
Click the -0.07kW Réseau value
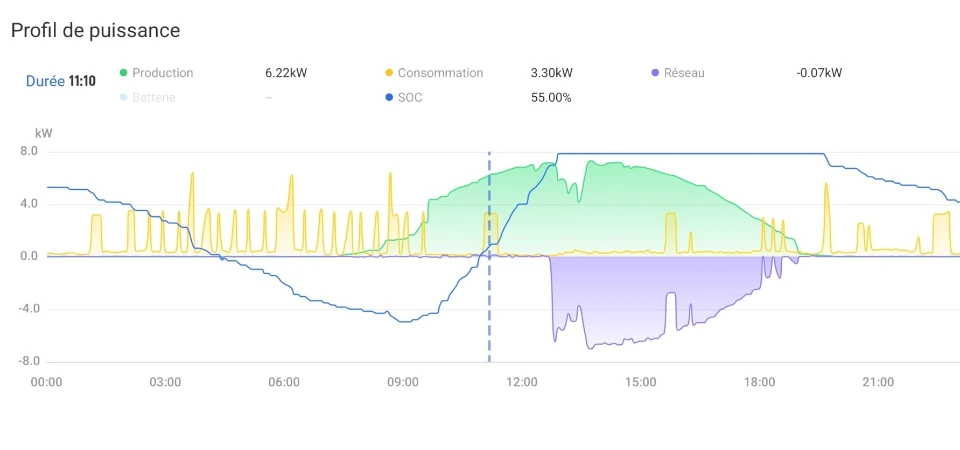click(x=819, y=73)
